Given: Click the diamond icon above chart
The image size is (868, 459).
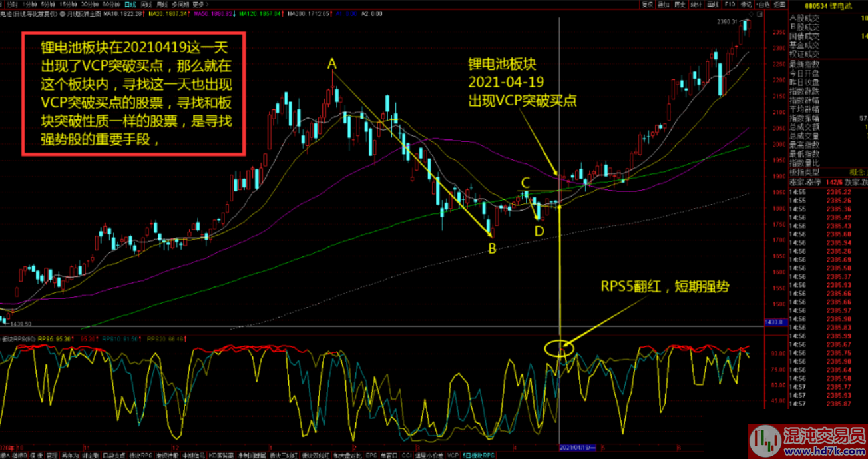Looking at the screenshot, I should (752, 13).
